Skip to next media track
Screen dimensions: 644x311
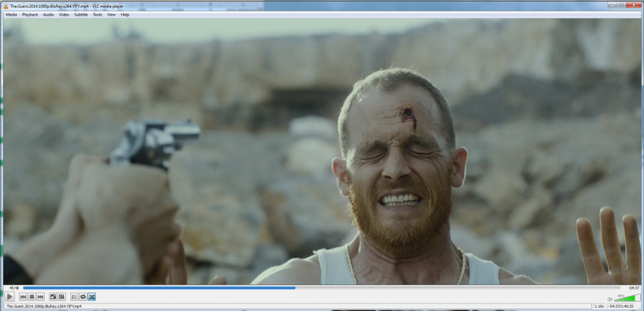pos(41,297)
